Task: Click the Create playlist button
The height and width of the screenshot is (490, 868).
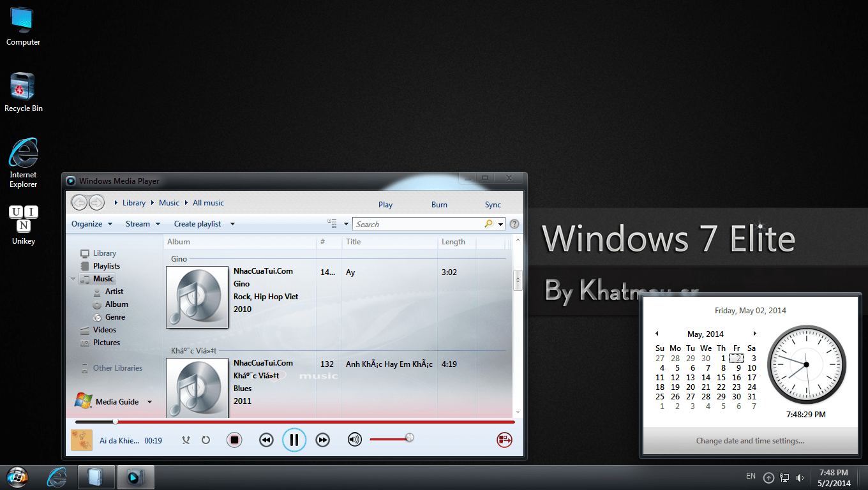Action: click(198, 224)
